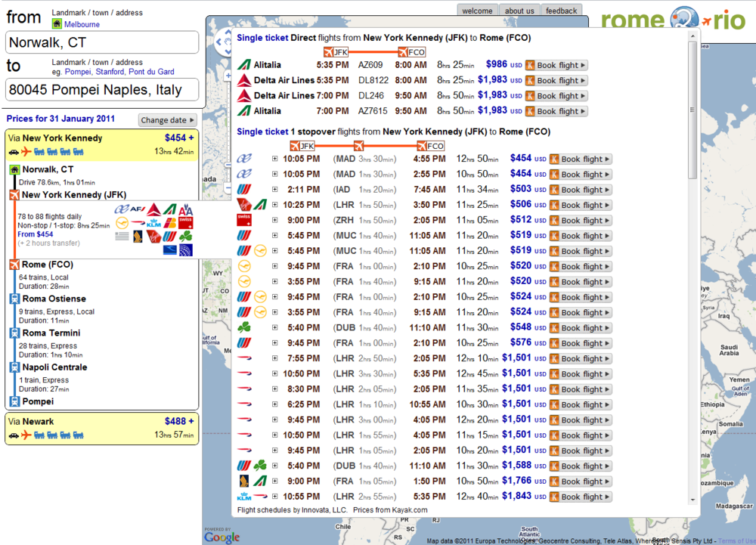Screen dimensions: 756x545
Task: Expand details of the 5:40 PM DUB $548 flight
Action: 274,327
